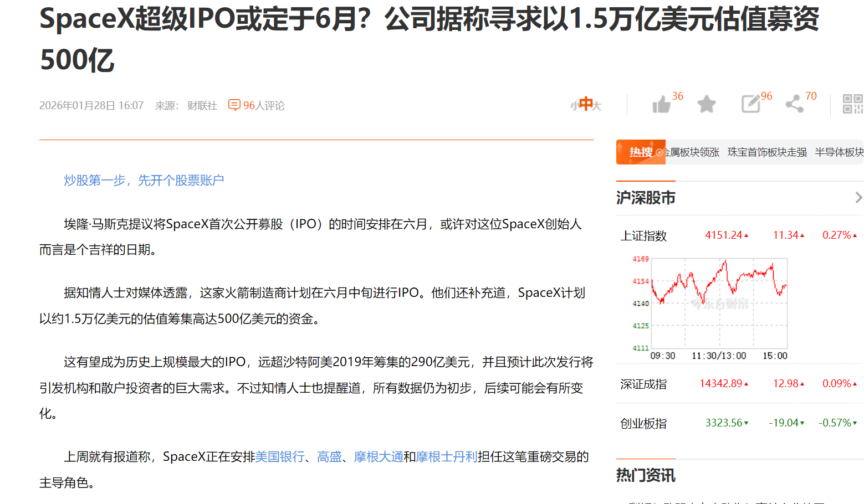Viewport: 864px width, 504px height.
Task: Open the comment edit icon showing 96
Action: [751, 104]
